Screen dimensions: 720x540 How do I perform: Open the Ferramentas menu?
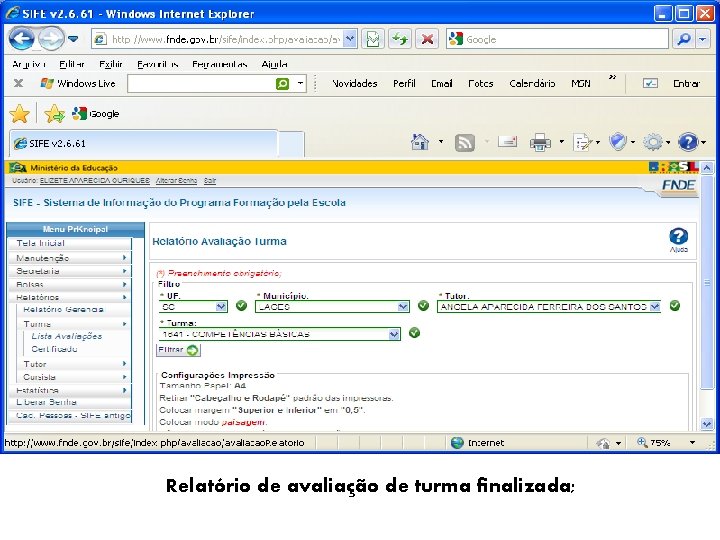pyautogui.click(x=219, y=64)
